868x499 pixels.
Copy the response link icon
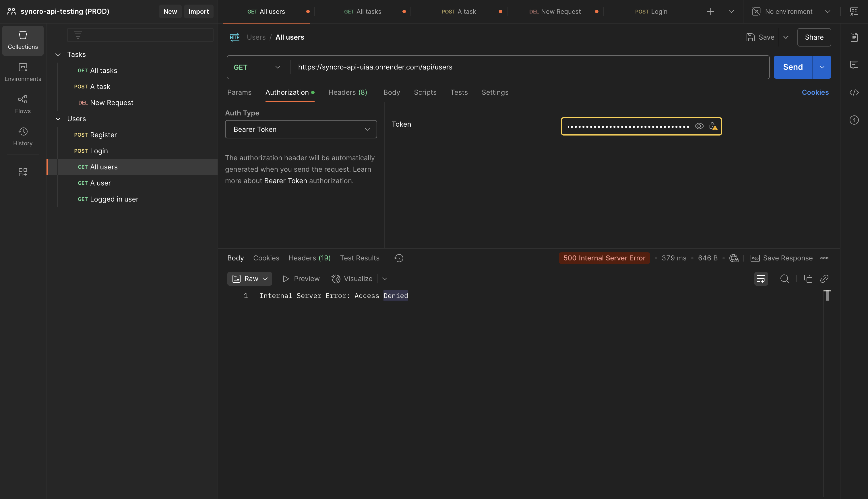tap(824, 278)
